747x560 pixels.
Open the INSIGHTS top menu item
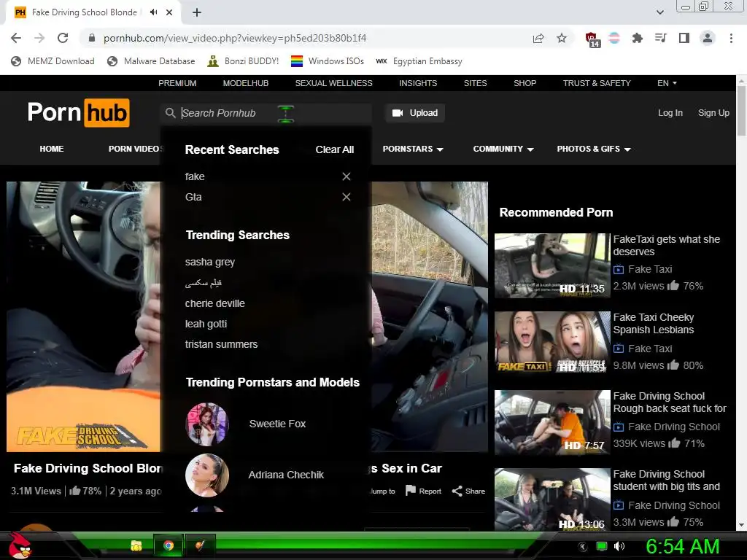pos(418,83)
